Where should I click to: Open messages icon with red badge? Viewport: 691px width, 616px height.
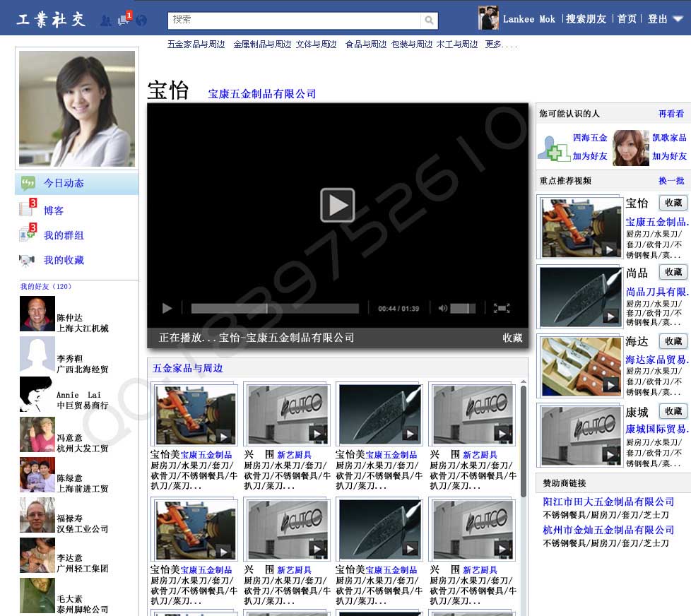[124, 20]
